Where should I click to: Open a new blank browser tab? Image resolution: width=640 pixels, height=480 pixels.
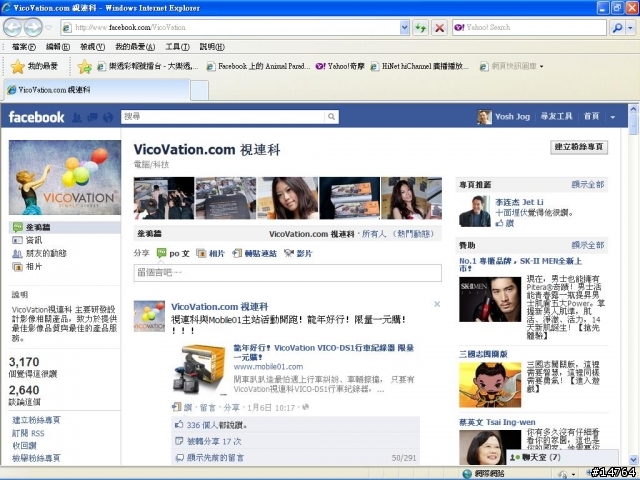[x=199, y=90]
